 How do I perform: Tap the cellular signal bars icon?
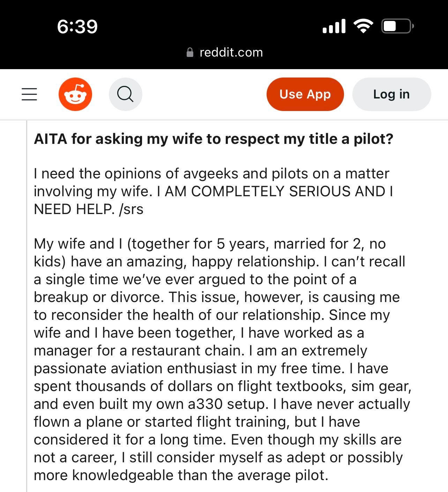pyautogui.click(x=334, y=26)
